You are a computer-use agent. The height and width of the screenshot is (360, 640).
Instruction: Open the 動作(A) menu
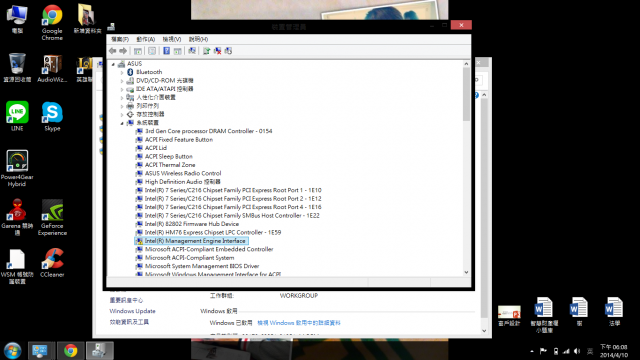point(146,39)
